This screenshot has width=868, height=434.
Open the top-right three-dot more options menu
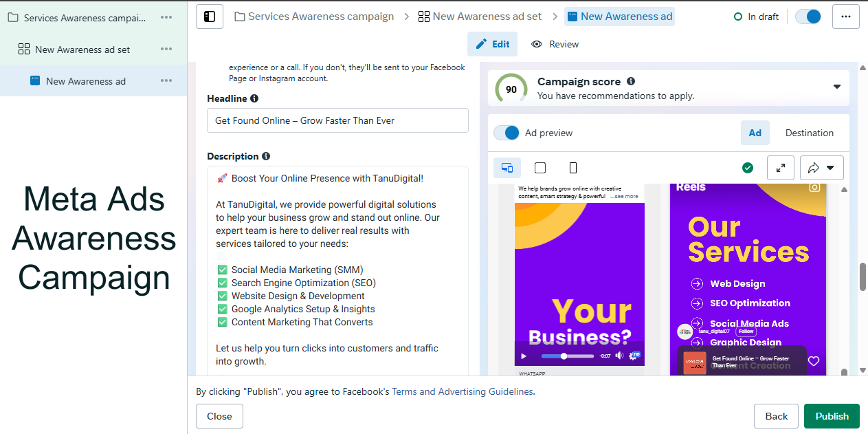tap(845, 17)
